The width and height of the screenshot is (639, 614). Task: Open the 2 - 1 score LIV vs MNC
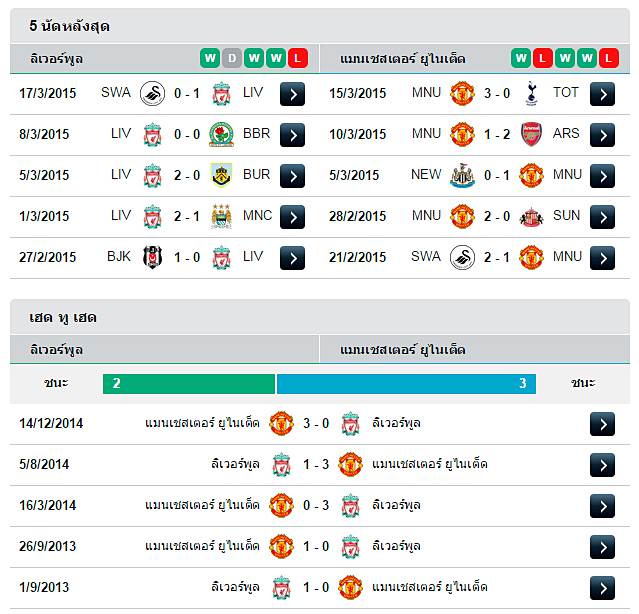(x=187, y=216)
